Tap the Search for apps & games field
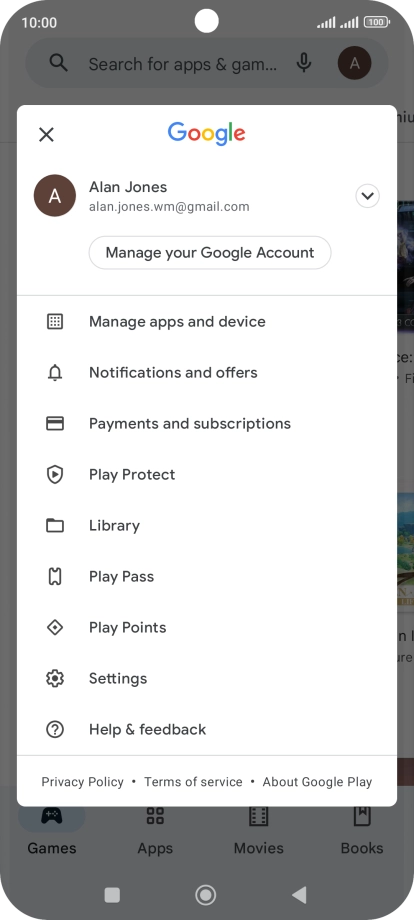The height and width of the screenshot is (920, 414). pos(183,63)
